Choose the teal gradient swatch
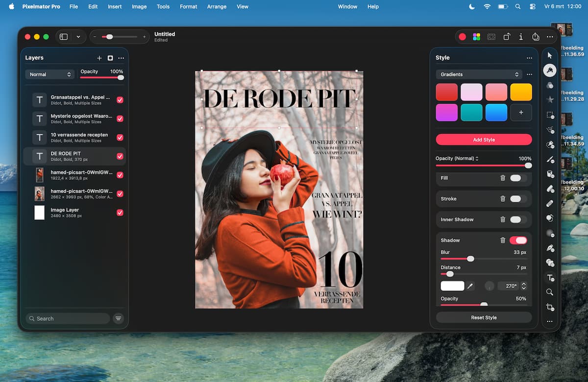The width and height of the screenshot is (588, 382). coord(471,113)
